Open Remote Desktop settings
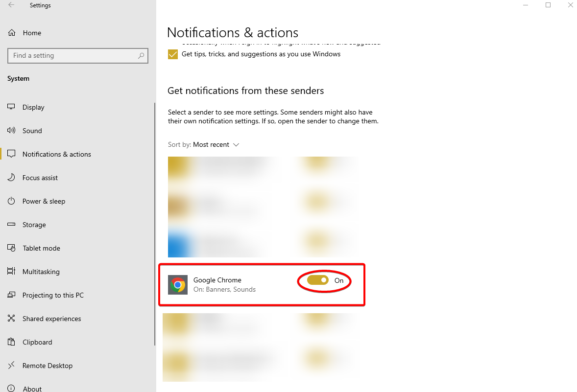577x392 pixels. pyautogui.click(x=48, y=366)
